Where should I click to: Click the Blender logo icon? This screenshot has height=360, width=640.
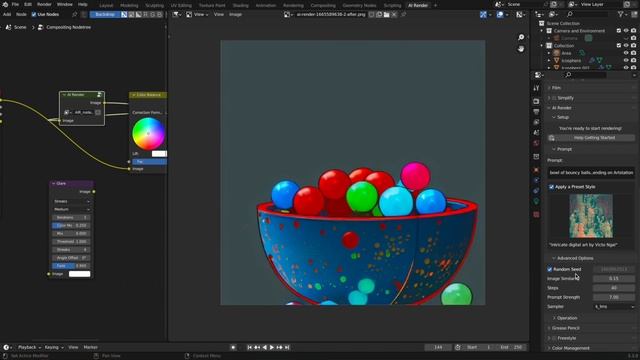click(5, 4)
